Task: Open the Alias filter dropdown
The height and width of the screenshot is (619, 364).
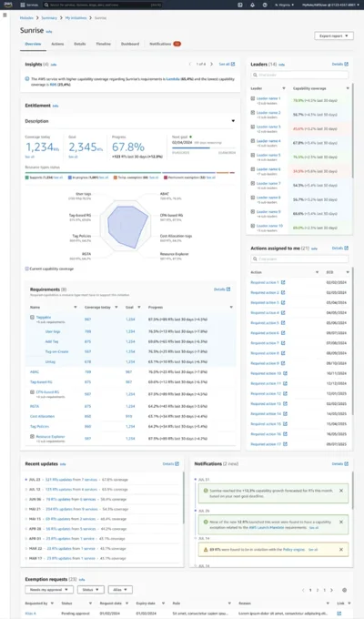Action: [120, 590]
